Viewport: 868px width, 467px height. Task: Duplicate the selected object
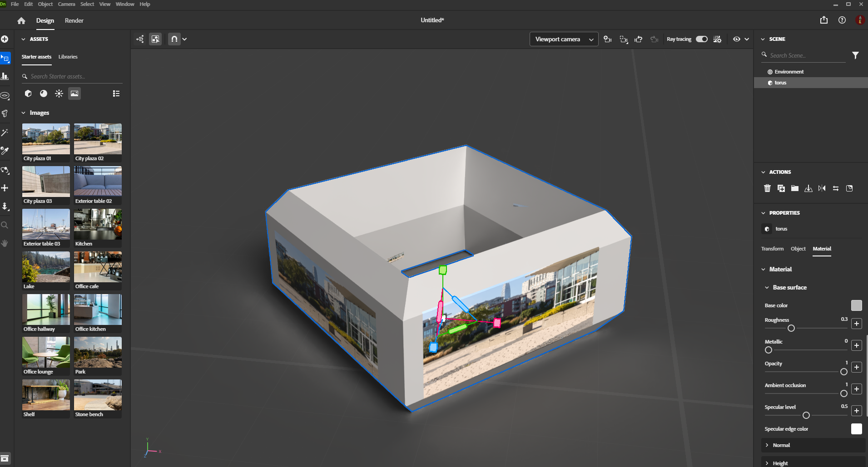(x=781, y=188)
